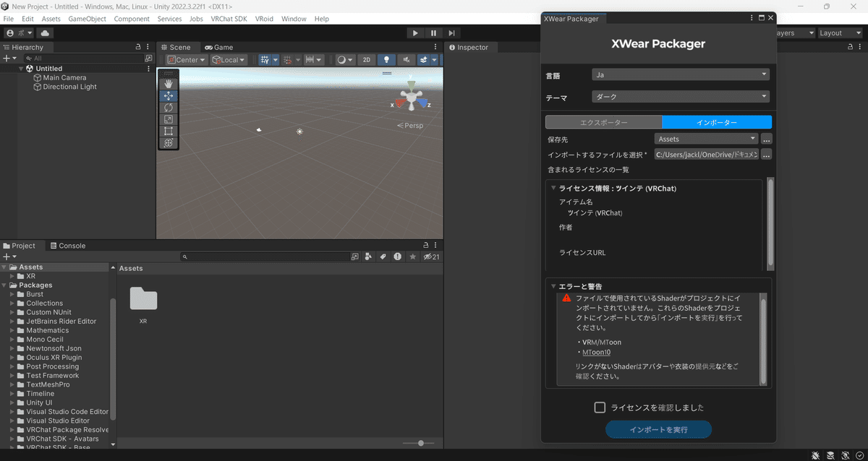Search by import log type icon
The image size is (868, 461).
tap(398, 257)
